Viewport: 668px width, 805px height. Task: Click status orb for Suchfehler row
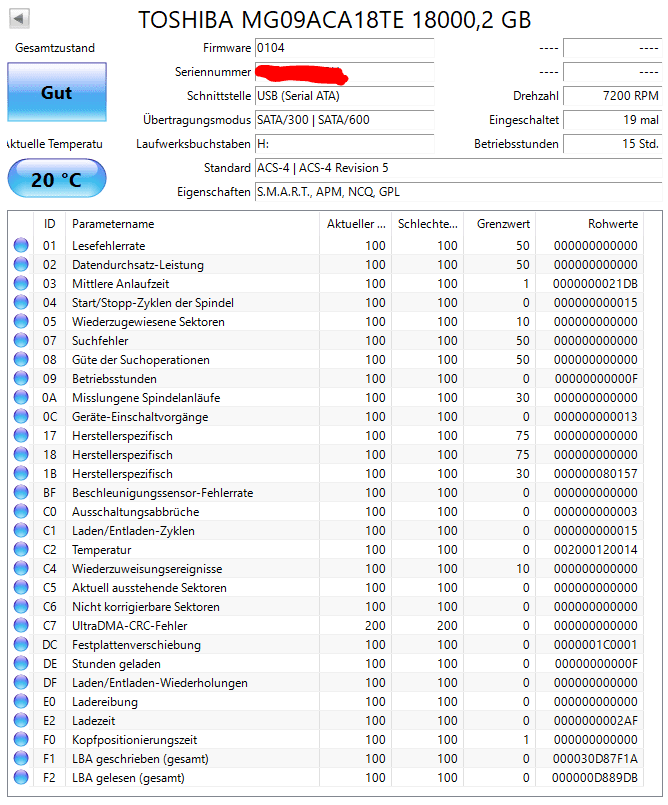pos(21,340)
